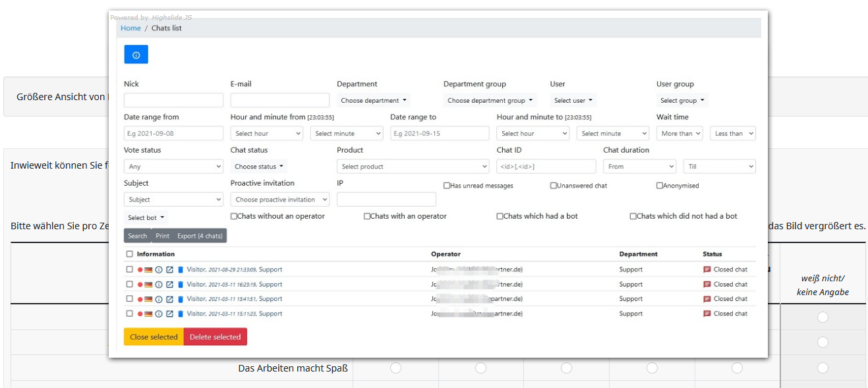
Task: Tick the Has unread messages checkbox
Action: click(447, 186)
